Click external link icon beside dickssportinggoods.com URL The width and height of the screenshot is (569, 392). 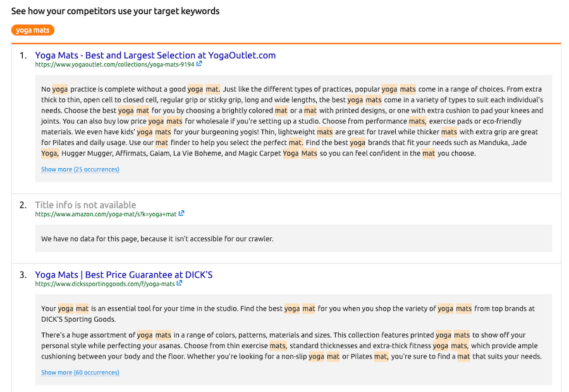point(180,283)
